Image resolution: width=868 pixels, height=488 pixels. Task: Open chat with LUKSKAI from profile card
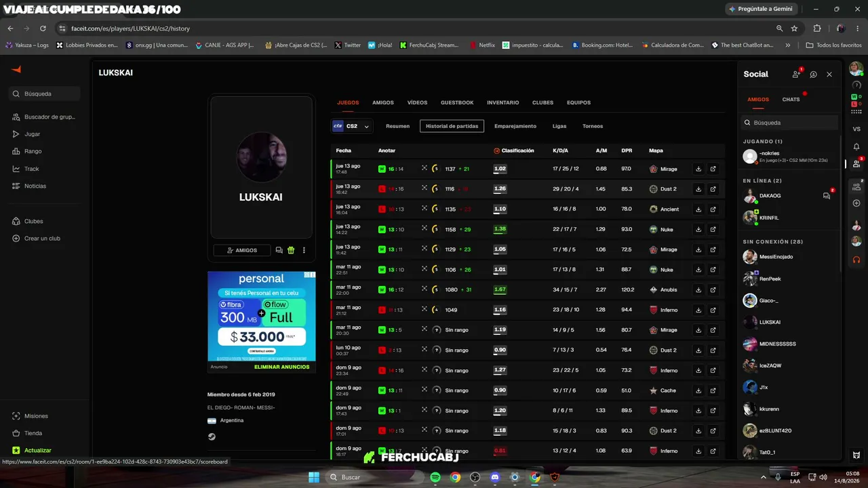pos(279,250)
